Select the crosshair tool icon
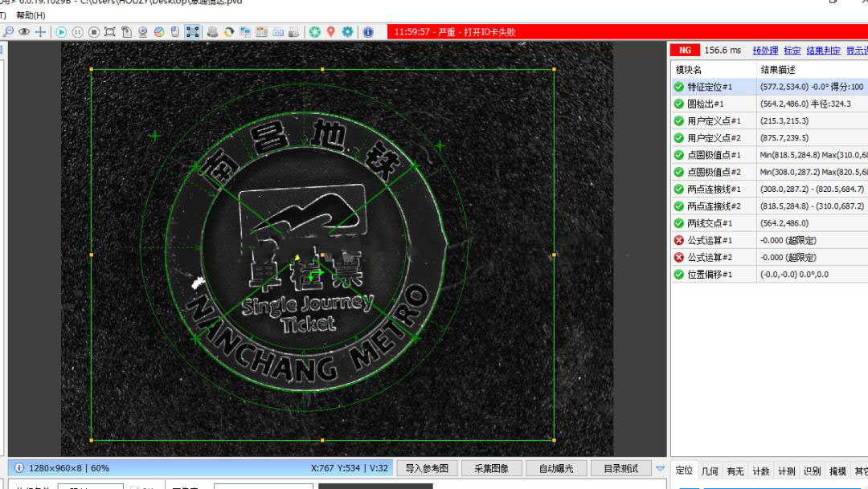The width and height of the screenshot is (868, 489). pyautogui.click(x=40, y=32)
